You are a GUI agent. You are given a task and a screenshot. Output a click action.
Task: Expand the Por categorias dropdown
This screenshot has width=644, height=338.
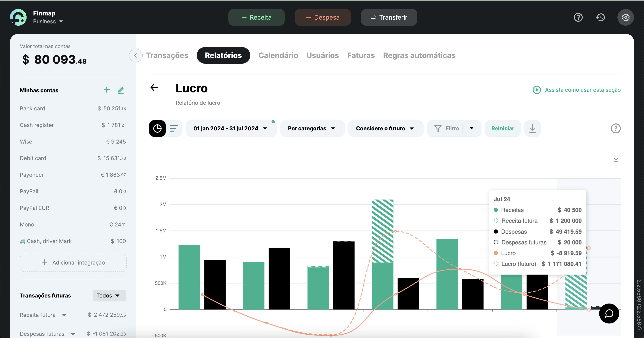[x=311, y=128]
